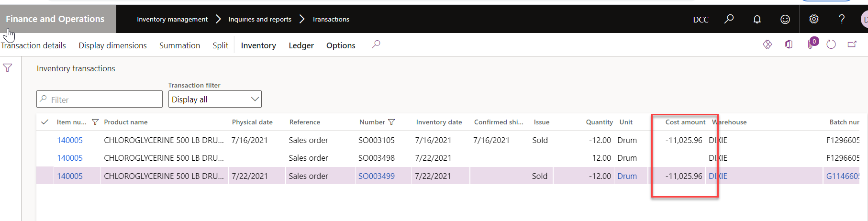Screen dimensions: 868x221
Task: Go to the Inquiries and reports breadcrumb
Action: [x=260, y=19]
